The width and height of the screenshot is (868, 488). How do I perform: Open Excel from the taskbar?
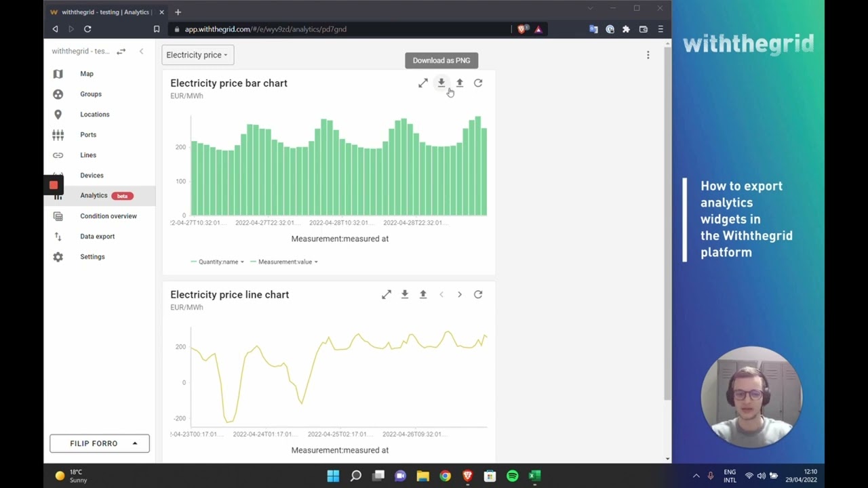pyautogui.click(x=534, y=476)
